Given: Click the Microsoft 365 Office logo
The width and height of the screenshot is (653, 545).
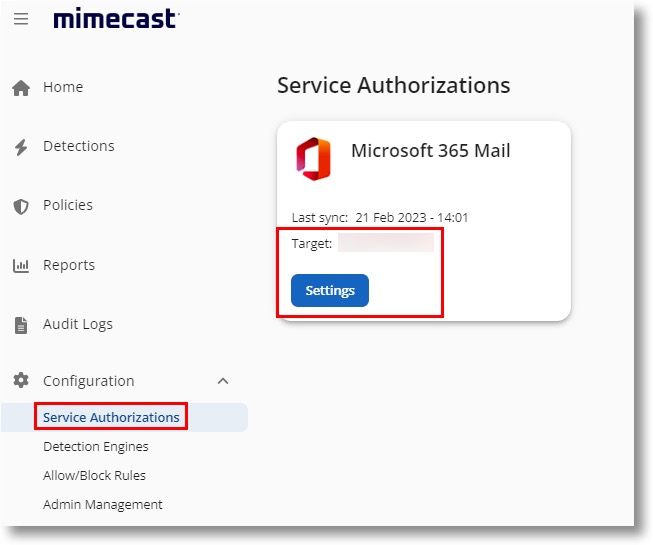Looking at the screenshot, I should [313, 160].
